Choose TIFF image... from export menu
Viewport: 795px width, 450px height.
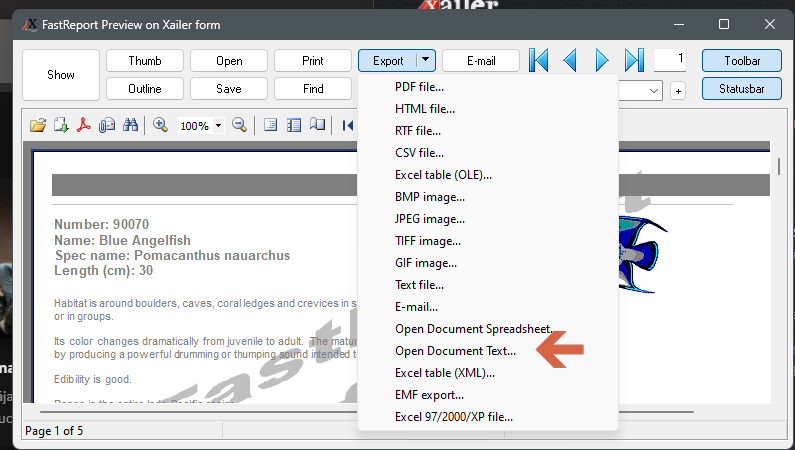(488, 241)
